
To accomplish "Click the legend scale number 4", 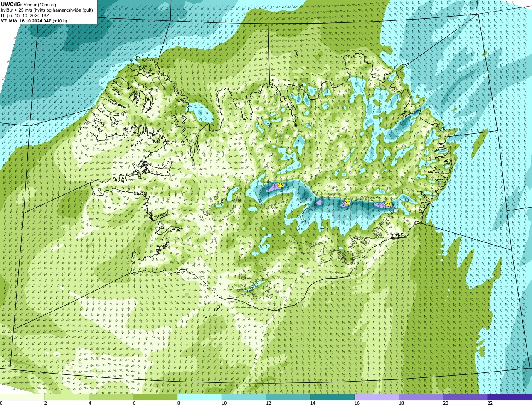I will click(90, 403).
